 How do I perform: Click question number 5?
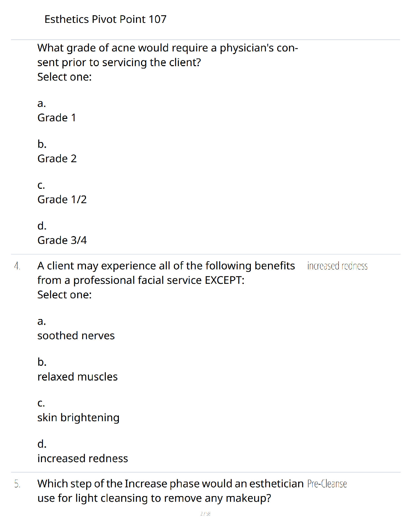click(17, 484)
